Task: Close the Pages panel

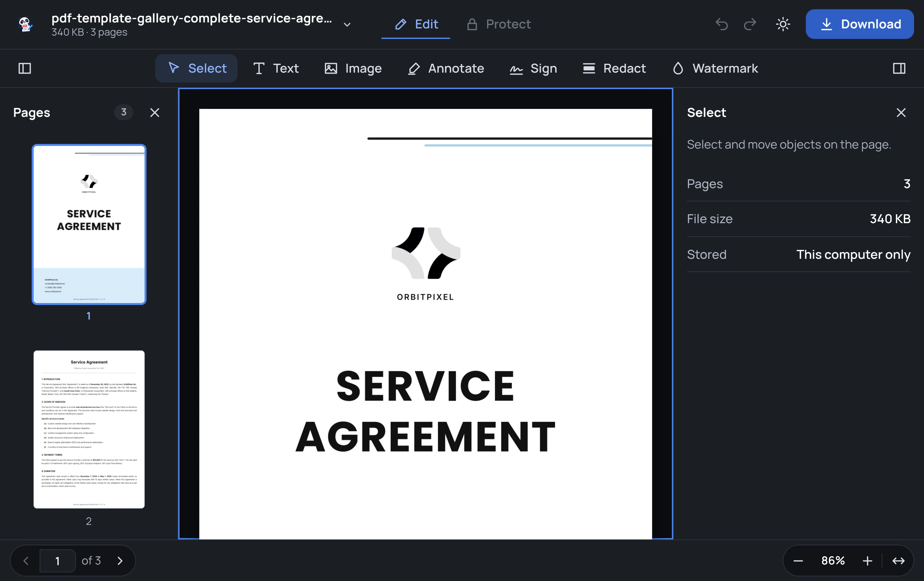Action: [155, 113]
